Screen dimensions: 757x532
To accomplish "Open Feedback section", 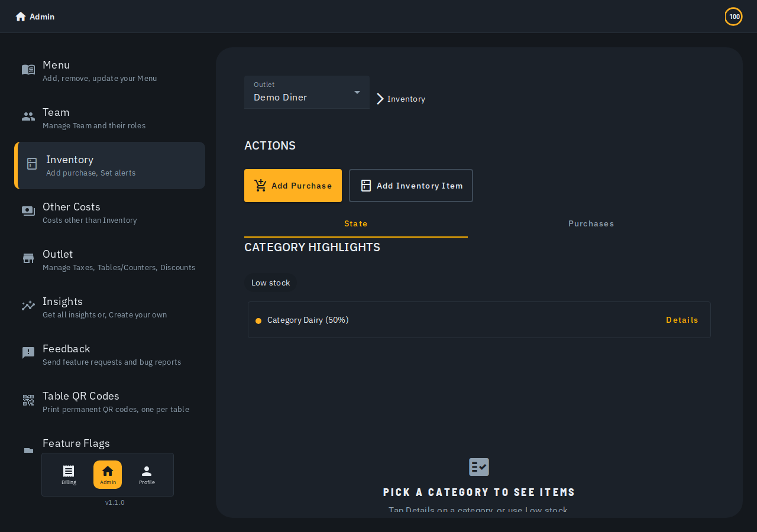I will click(x=110, y=355).
